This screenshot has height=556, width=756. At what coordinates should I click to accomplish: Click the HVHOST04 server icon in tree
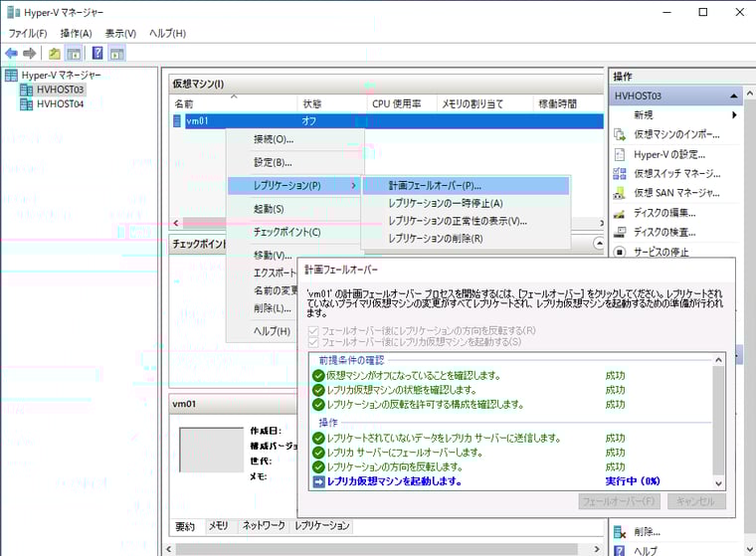pos(26,104)
